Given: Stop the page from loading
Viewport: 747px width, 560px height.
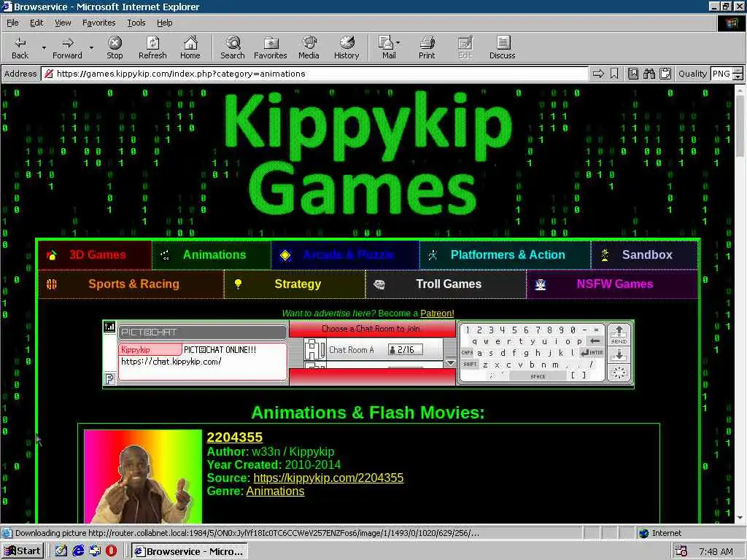Looking at the screenshot, I should (115, 47).
